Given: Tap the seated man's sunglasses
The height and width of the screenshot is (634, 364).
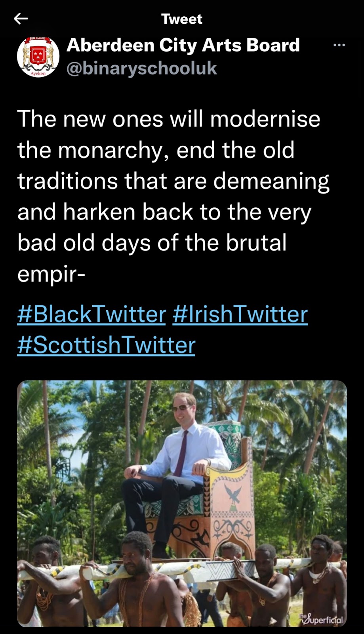Looking at the screenshot, I should pyautogui.click(x=180, y=408).
